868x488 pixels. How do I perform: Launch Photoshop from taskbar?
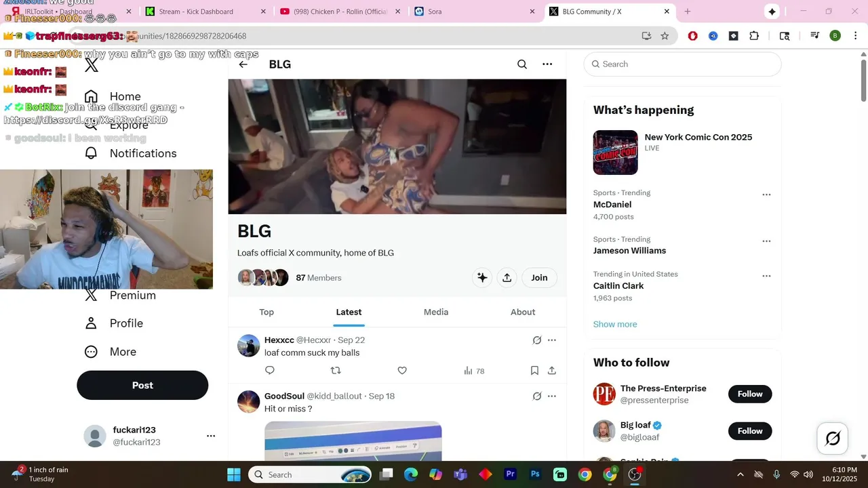tap(535, 474)
